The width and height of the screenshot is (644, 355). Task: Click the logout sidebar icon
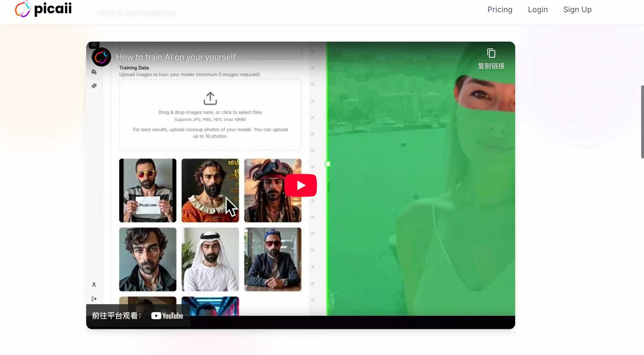(x=94, y=299)
